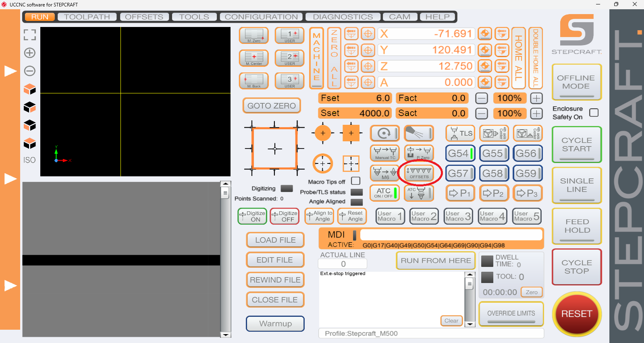Move to the M. Back preset position
This screenshot has height=343, width=644.
pos(254,81)
